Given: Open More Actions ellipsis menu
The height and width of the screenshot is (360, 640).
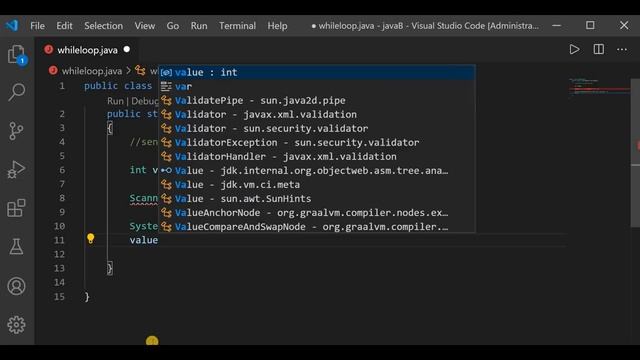Looking at the screenshot, I should (622, 49).
